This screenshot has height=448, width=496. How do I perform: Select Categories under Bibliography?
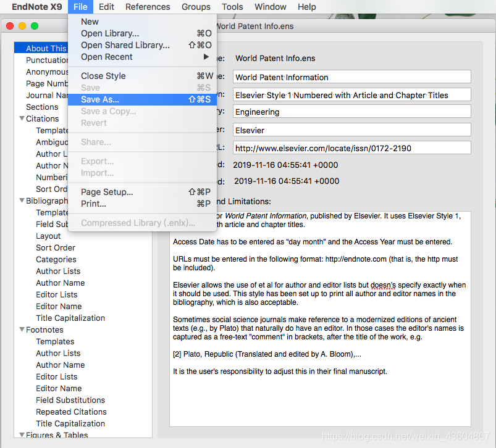coord(56,259)
